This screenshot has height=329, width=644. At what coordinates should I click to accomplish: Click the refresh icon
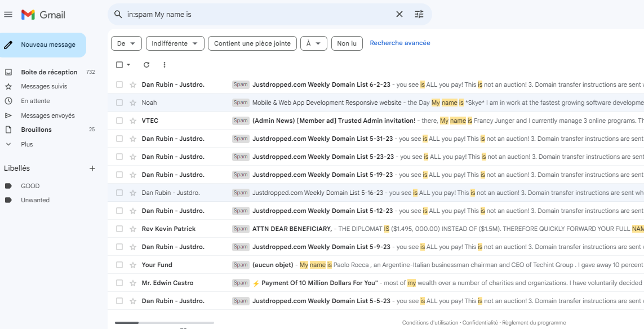click(x=146, y=64)
